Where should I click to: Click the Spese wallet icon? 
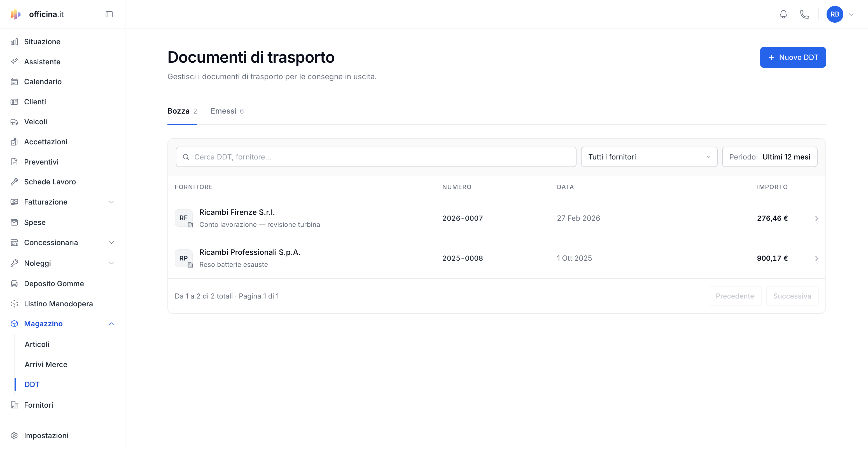coord(14,222)
